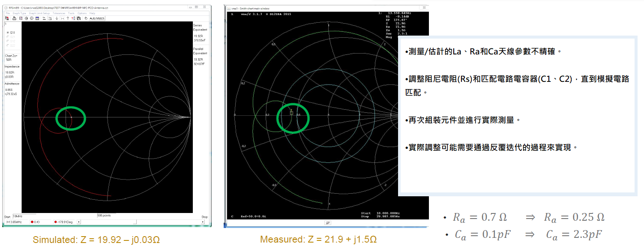Select the S11 radio button
The width and height of the screenshot is (644, 249).
coord(7,33)
